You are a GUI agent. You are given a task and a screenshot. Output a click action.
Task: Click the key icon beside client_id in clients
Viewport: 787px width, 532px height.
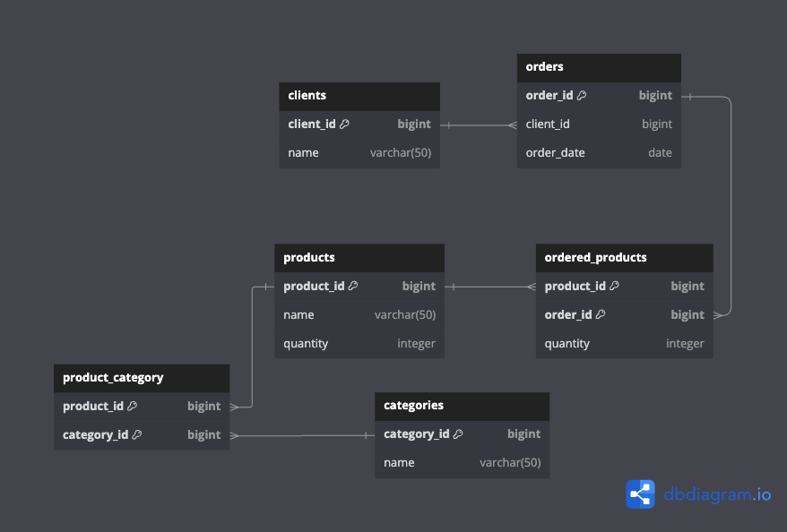[x=344, y=124]
